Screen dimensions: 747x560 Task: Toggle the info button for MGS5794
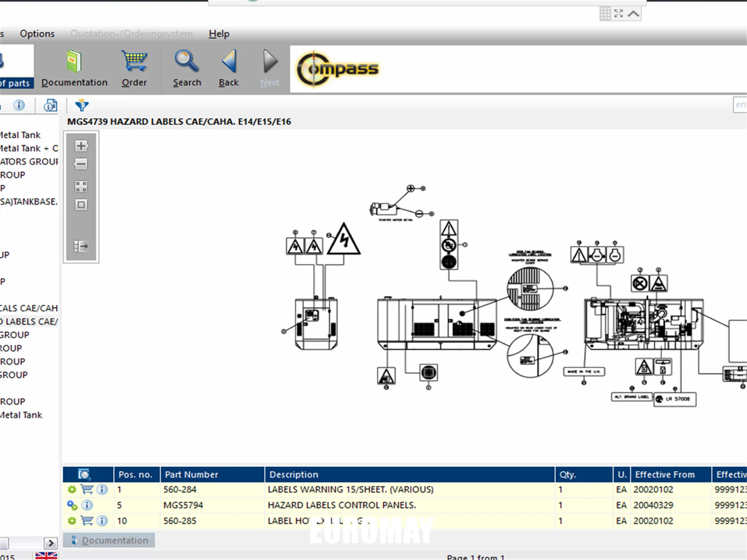click(x=92, y=504)
